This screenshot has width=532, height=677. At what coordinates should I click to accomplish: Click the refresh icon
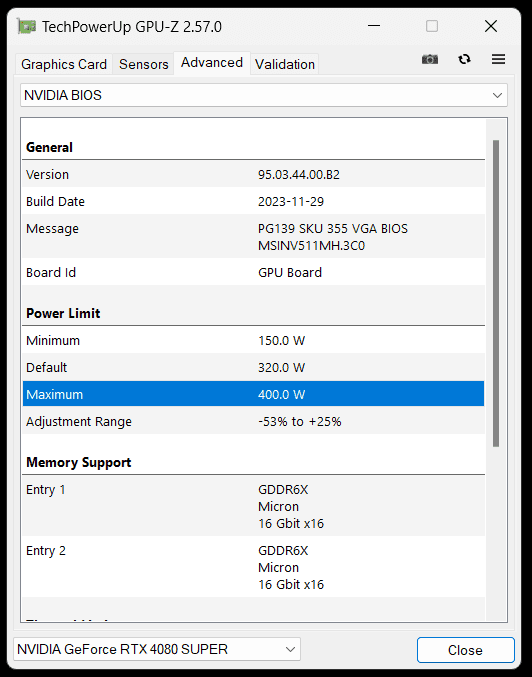point(464,59)
